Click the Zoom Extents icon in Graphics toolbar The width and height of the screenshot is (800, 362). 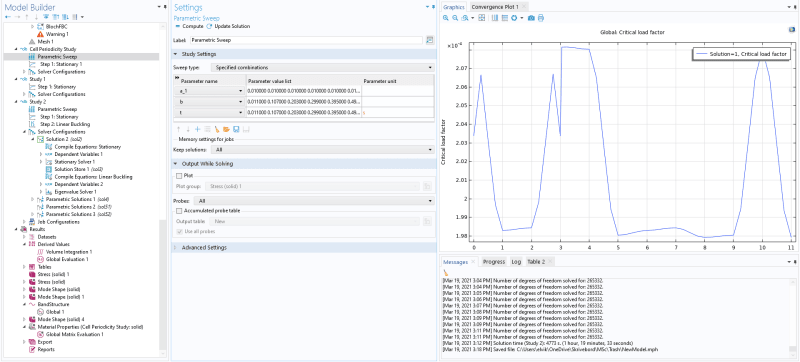tap(482, 18)
